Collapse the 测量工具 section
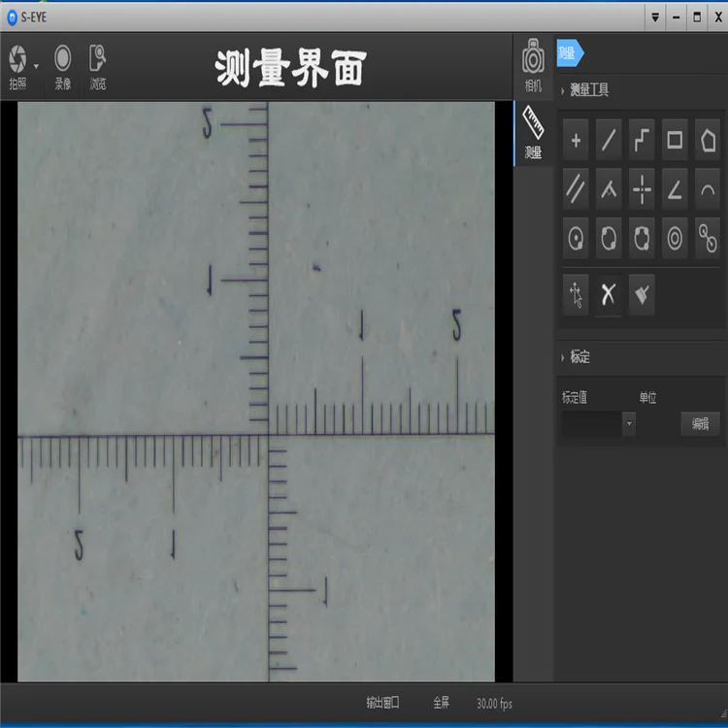This screenshot has height=728, width=728. coord(564,90)
